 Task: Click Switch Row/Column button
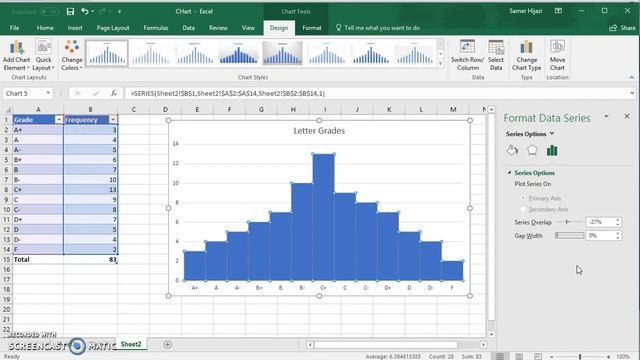[x=467, y=56]
